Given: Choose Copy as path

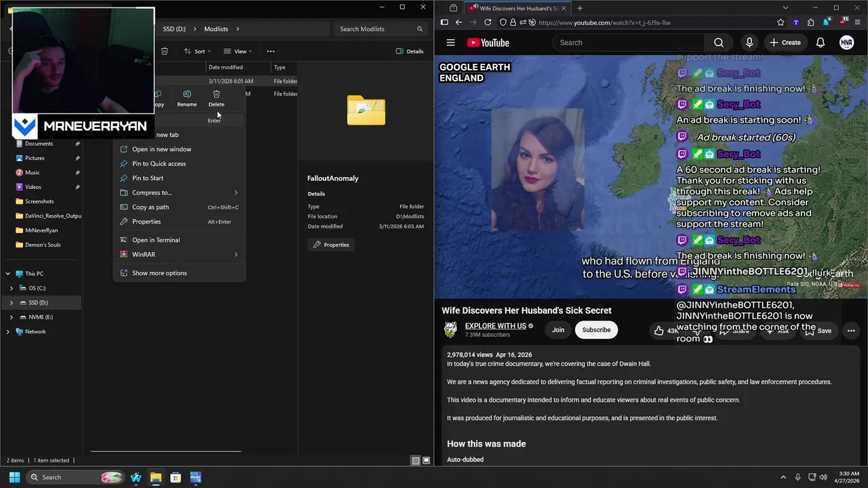Looking at the screenshot, I should [x=179, y=207].
